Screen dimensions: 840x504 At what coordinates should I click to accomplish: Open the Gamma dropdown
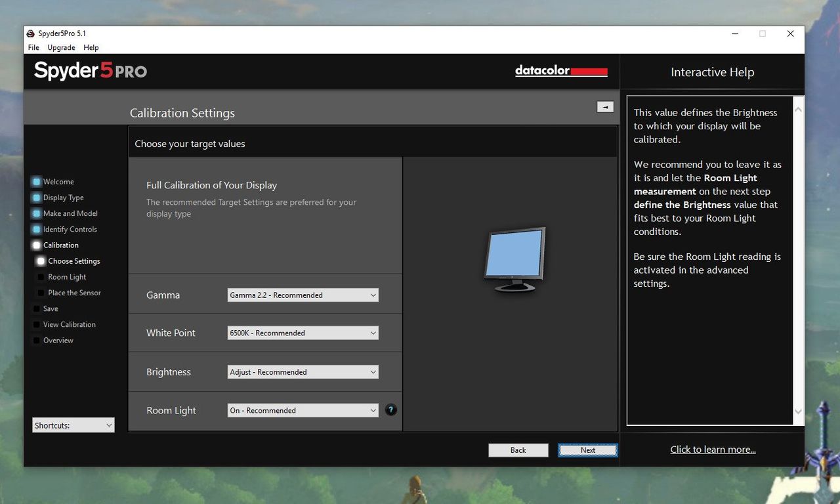pyautogui.click(x=303, y=295)
